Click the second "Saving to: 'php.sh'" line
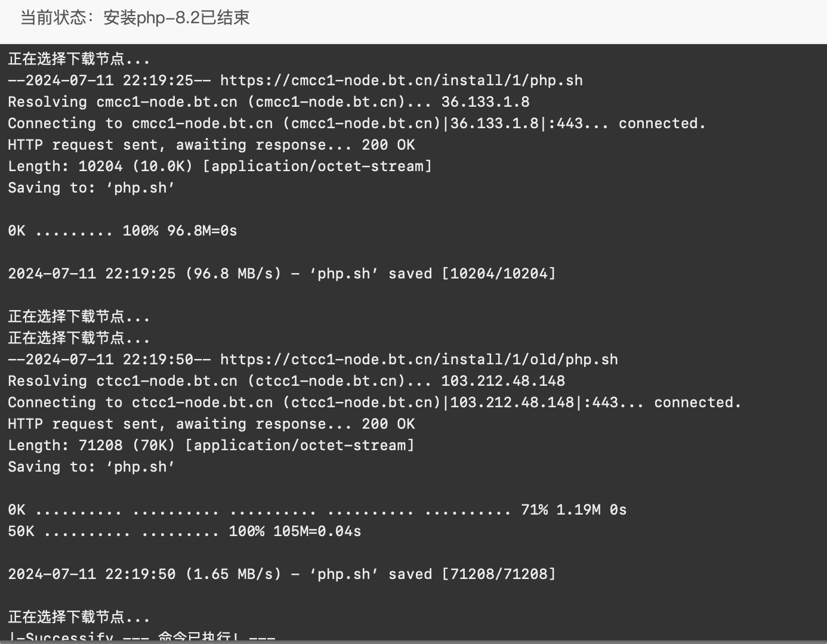Screen dimensions: 827x644 91,467
